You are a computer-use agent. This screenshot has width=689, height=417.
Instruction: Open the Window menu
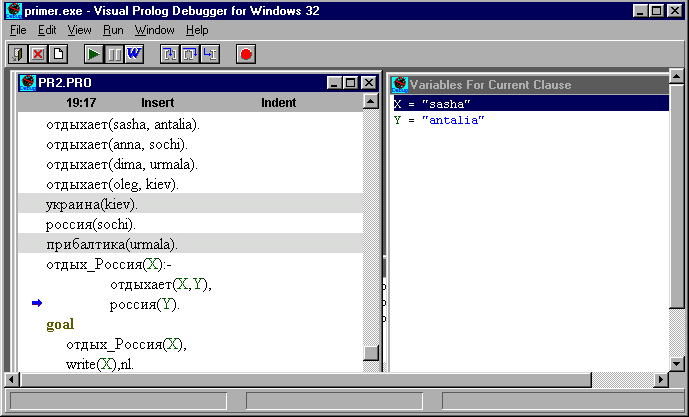(x=154, y=30)
